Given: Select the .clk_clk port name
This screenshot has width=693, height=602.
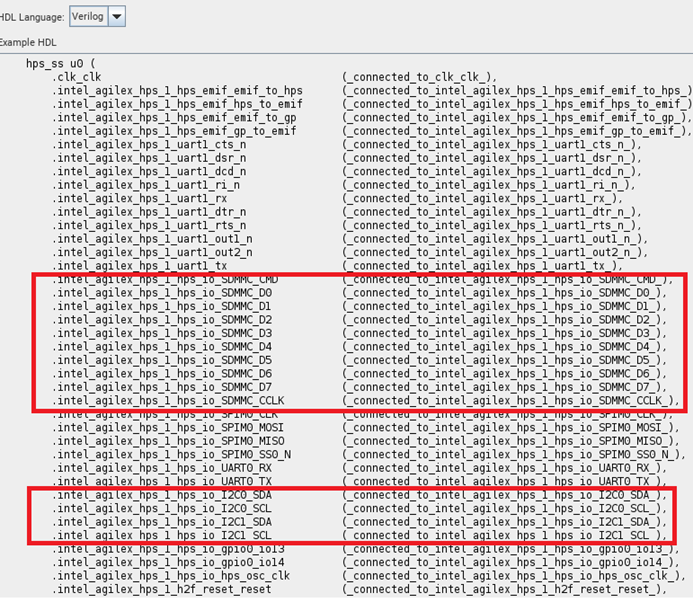Looking at the screenshot, I should point(77,77).
